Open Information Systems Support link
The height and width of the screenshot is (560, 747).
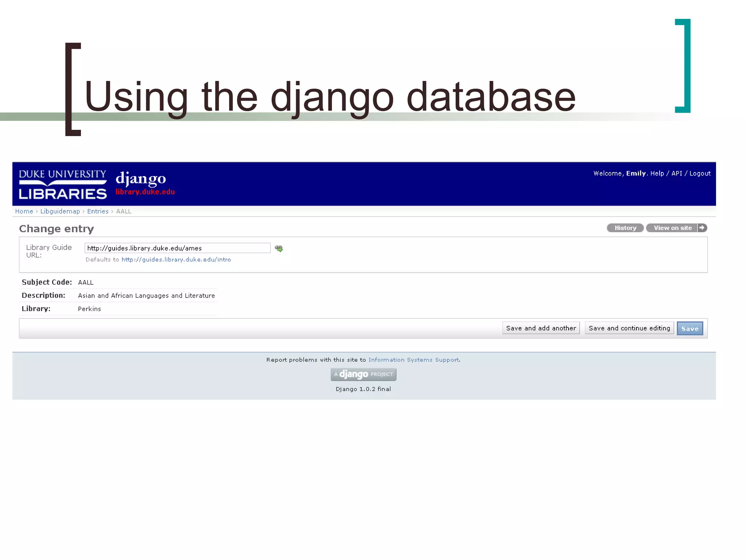click(x=414, y=360)
